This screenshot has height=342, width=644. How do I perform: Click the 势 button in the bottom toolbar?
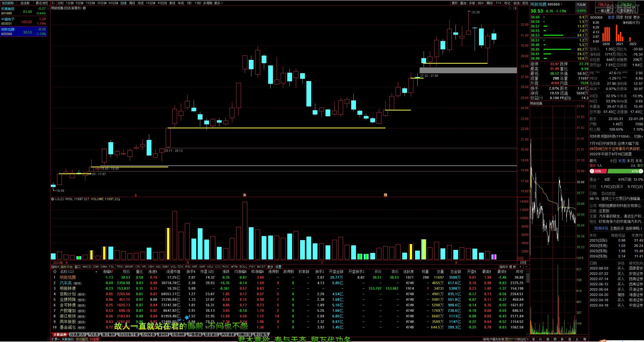click(555, 339)
